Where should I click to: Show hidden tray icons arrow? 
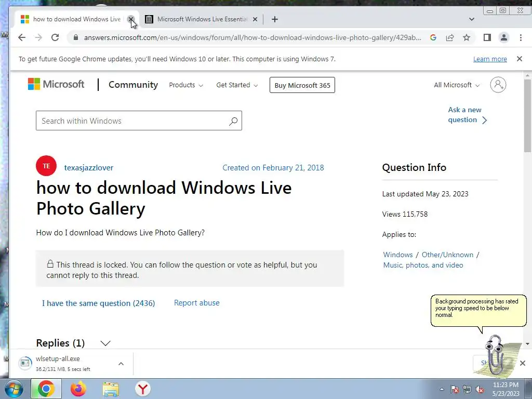click(x=442, y=390)
